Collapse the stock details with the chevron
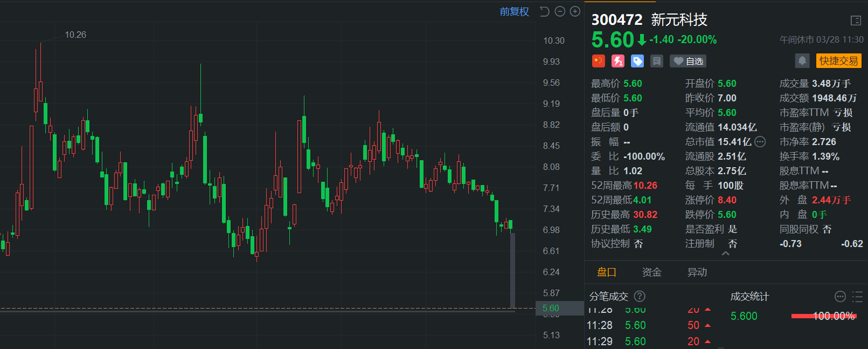This screenshot has width=868, height=349. 726,254
